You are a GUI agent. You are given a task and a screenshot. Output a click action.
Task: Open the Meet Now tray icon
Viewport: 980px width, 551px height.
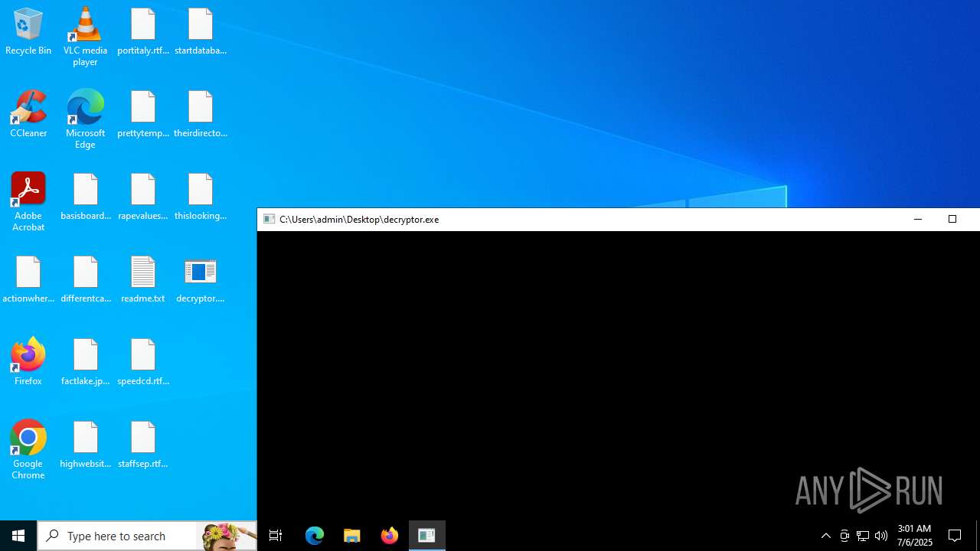pos(844,536)
